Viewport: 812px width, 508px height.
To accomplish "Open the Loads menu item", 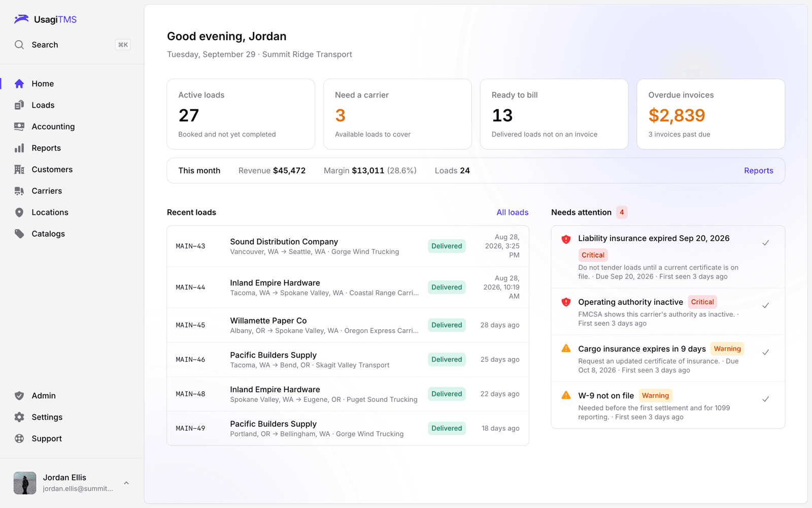I will (x=72, y=105).
